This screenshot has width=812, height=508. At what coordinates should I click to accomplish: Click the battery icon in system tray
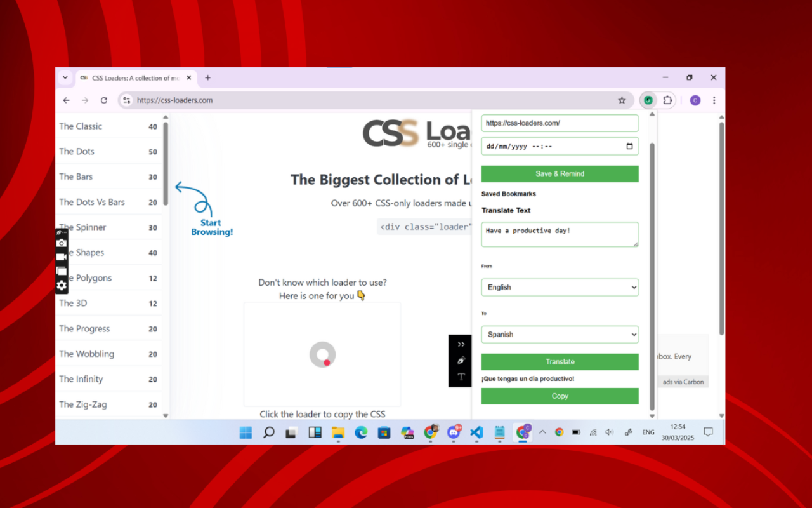(576, 432)
